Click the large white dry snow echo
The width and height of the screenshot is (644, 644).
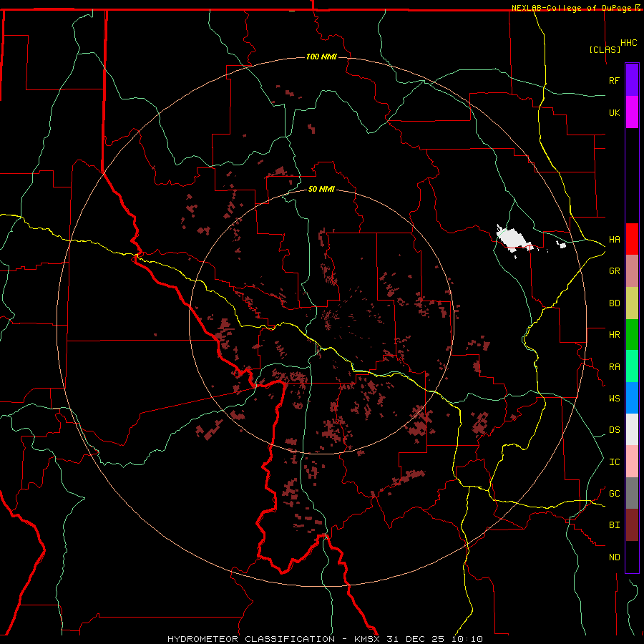[512, 238]
